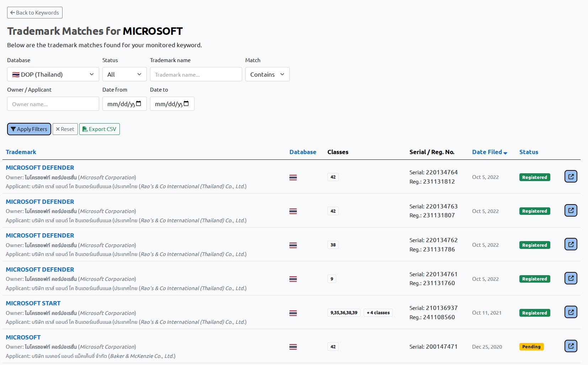Click Classes column header
Viewport: 588px width, 365px height.
point(338,152)
